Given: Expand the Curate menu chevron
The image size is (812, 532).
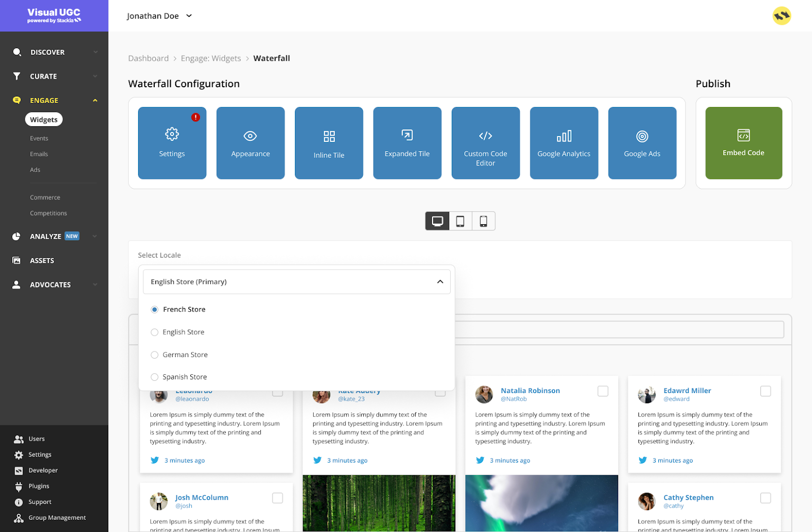Looking at the screenshot, I should click(95, 76).
